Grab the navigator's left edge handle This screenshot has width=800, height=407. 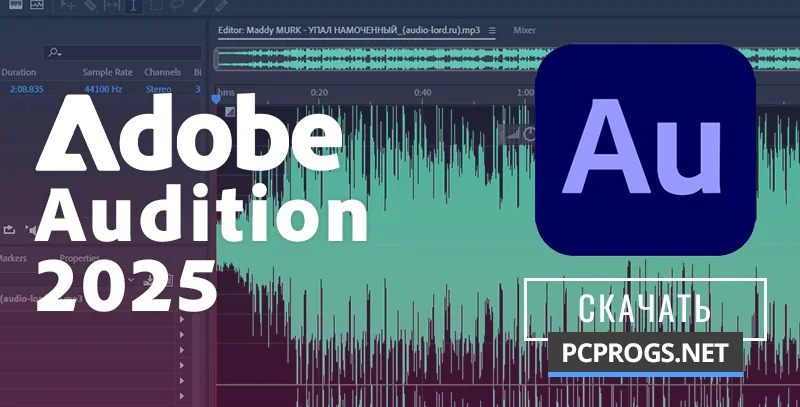pyautogui.click(x=216, y=59)
